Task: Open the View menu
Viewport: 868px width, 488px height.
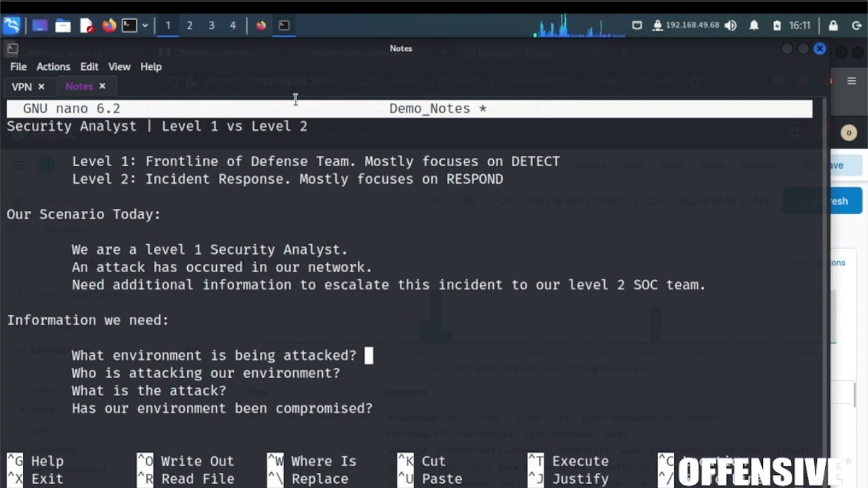Action: (119, 66)
